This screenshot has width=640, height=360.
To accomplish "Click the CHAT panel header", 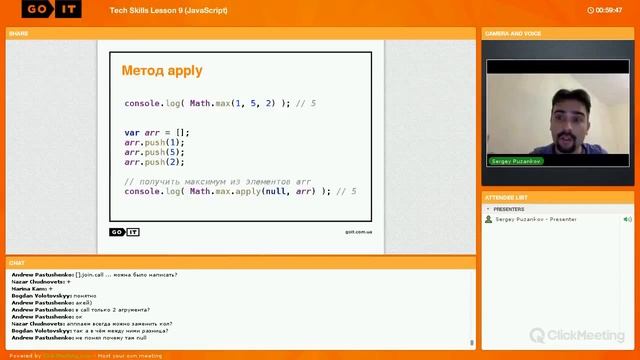I will point(241,263).
